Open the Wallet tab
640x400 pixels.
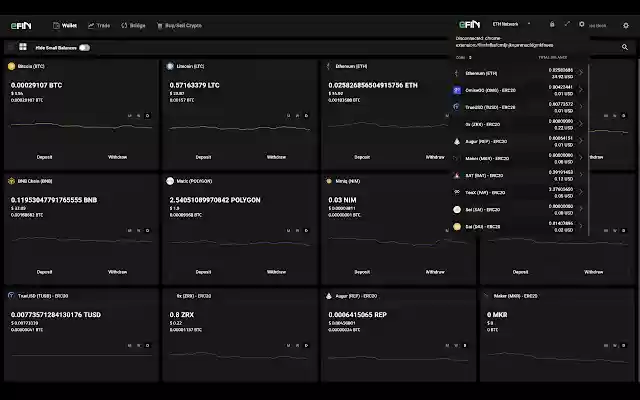click(x=65, y=25)
